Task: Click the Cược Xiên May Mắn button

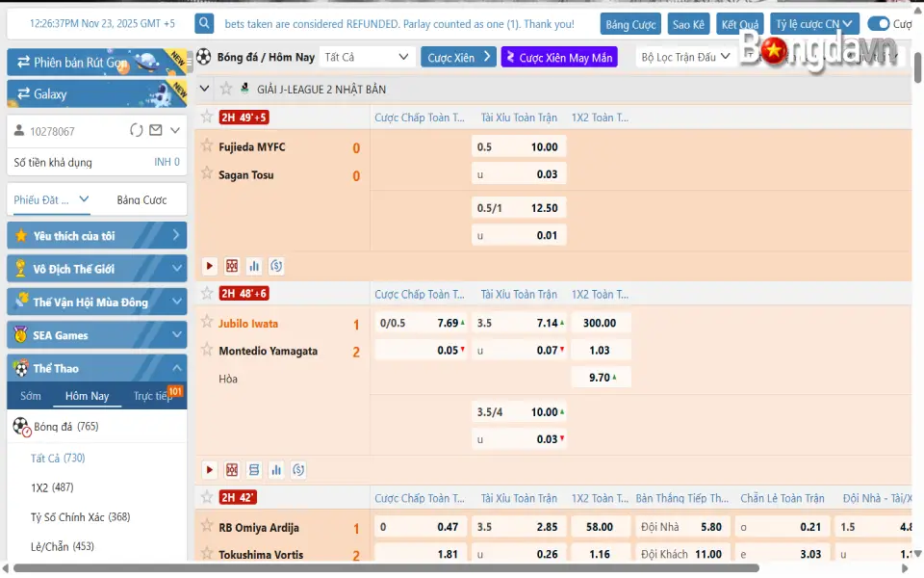Action: pyautogui.click(x=558, y=58)
